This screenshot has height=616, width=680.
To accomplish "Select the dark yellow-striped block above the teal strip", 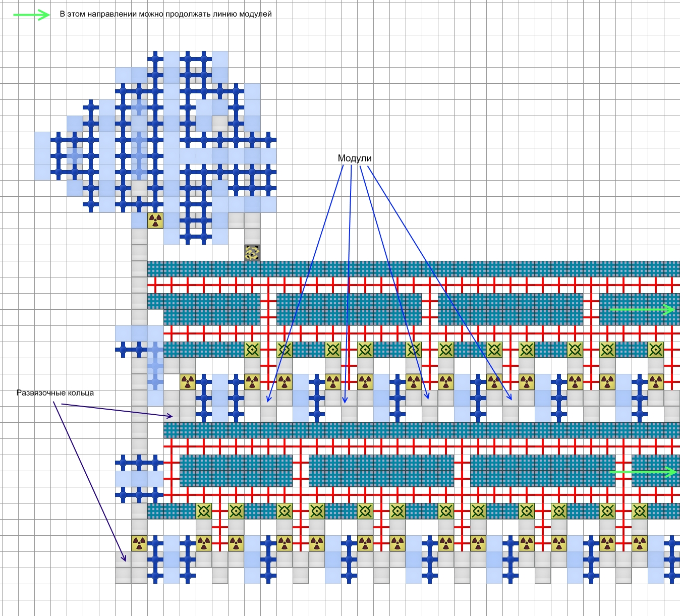I will [x=252, y=253].
